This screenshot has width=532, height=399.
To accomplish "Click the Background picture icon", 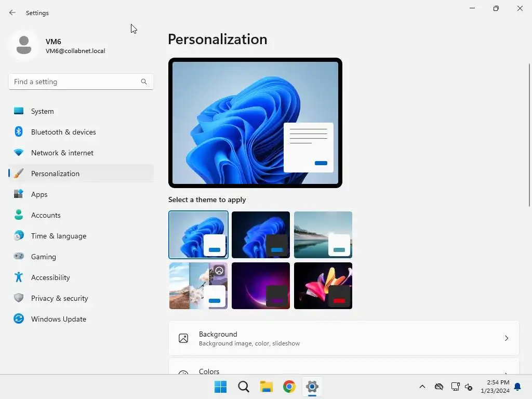I will 183,338.
